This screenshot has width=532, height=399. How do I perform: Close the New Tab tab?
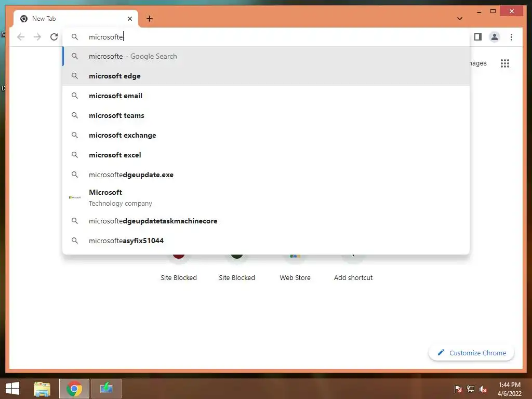coord(129,19)
